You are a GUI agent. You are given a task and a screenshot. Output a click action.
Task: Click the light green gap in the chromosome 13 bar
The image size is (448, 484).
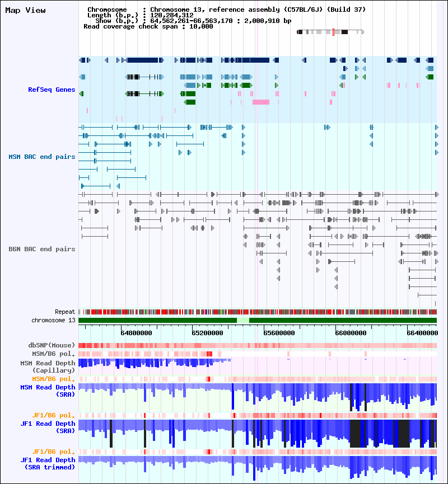[243, 321]
